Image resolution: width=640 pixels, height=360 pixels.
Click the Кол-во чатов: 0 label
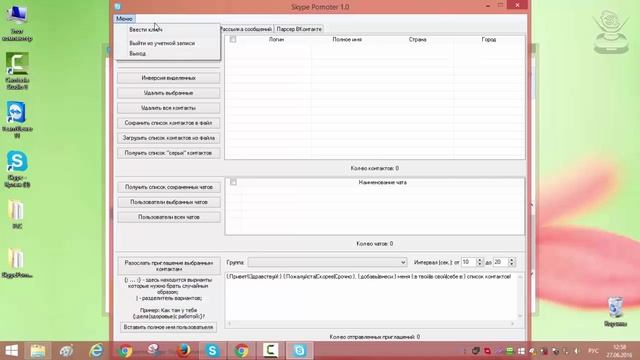pos(375,244)
